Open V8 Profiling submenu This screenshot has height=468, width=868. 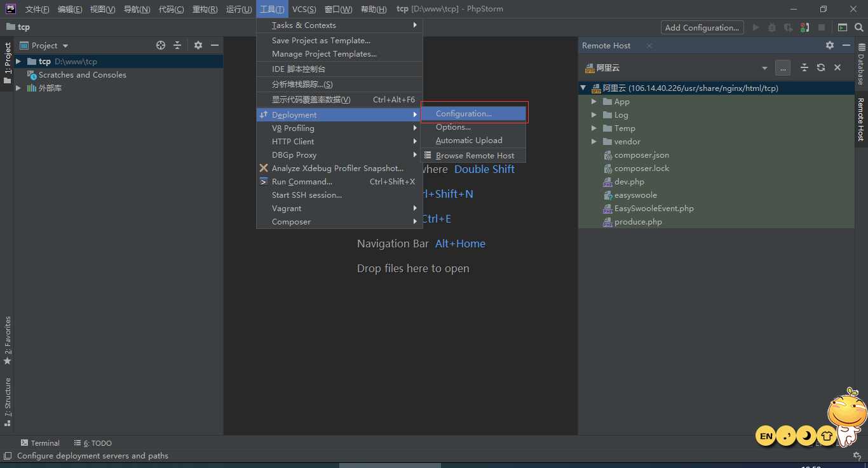click(339, 128)
